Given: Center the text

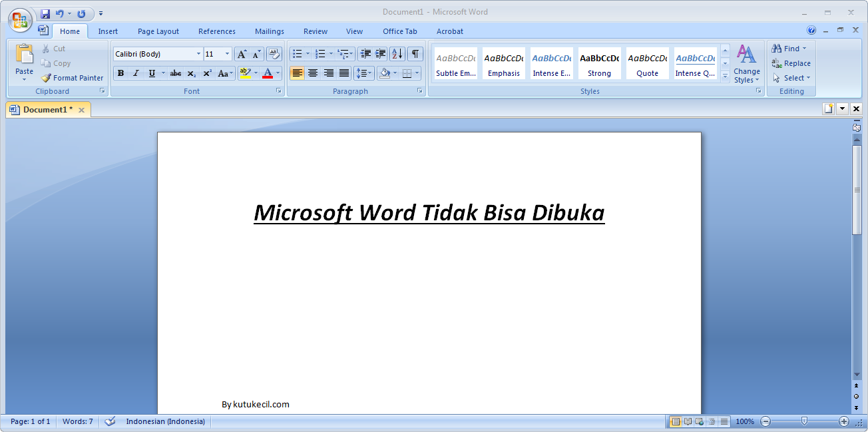Looking at the screenshot, I should pyautogui.click(x=313, y=73).
